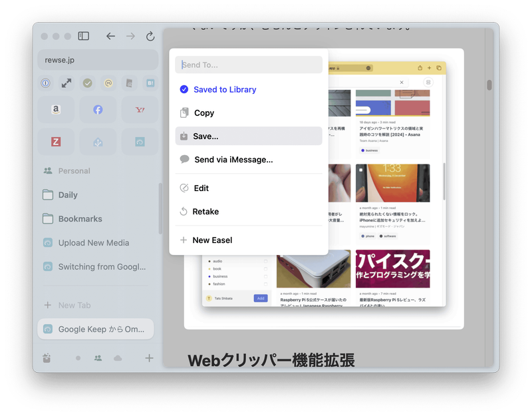Click the Amazon favorite tile
Viewport: 532px width, 416px height.
57,110
